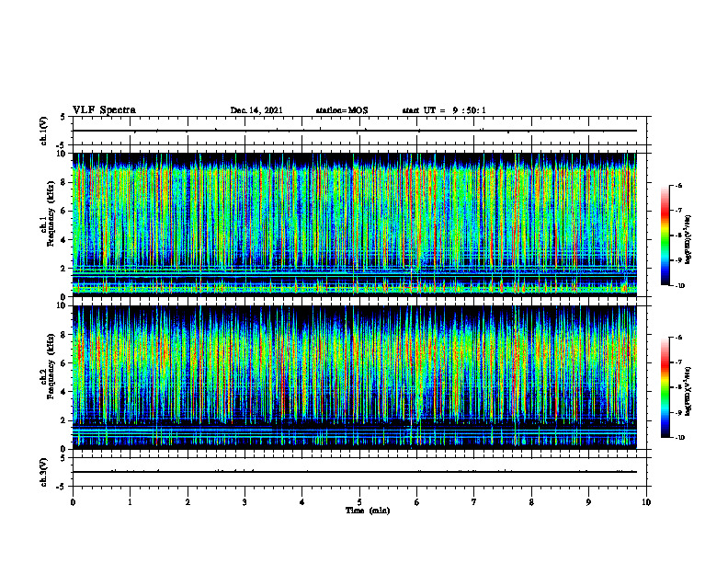
Task: Click the ch.3 voltage waveform trace
Action: click(x=355, y=472)
